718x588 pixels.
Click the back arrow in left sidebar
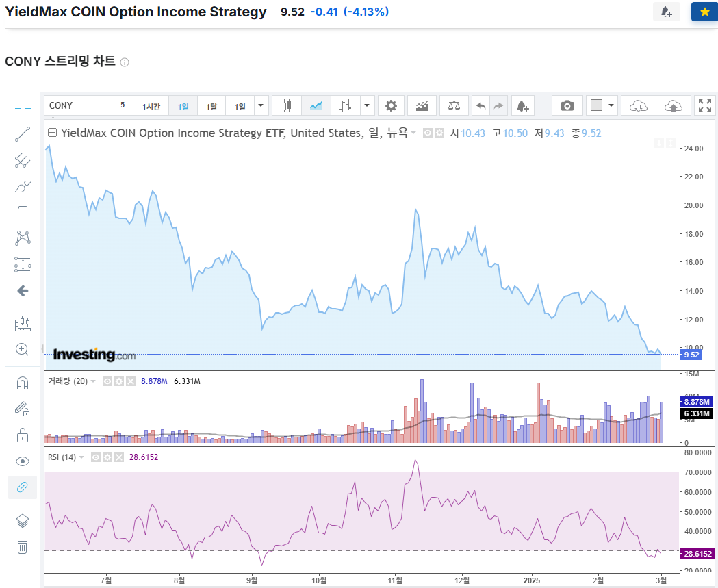point(23,291)
